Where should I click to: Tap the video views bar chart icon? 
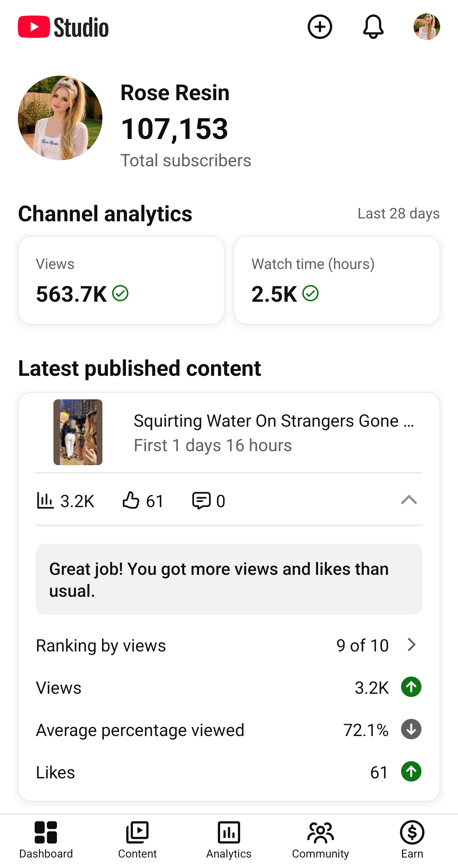[x=45, y=500]
